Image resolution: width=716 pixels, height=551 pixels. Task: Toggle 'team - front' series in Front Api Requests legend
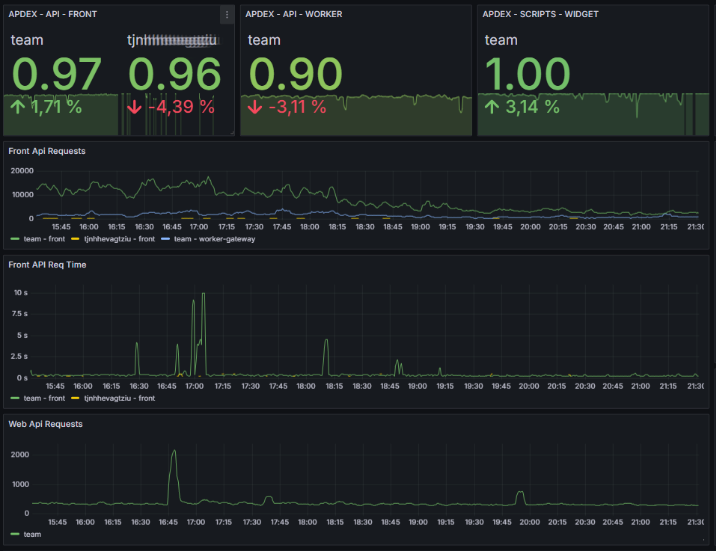point(44,239)
